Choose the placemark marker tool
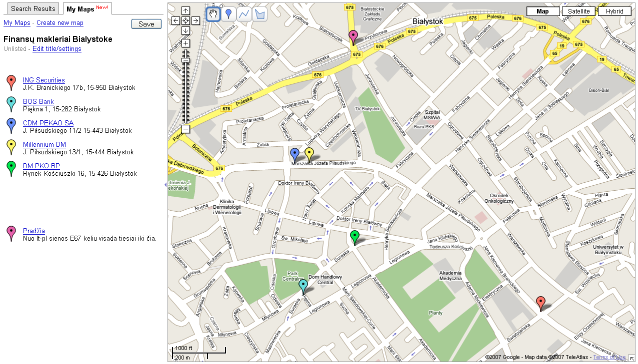This screenshot has height=364, width=638. (x=228, y=14)
